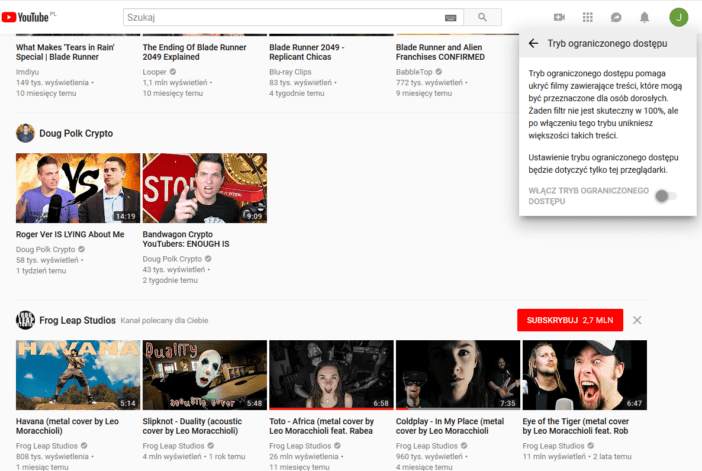This screenshot has height=471, width=702.
Task: Open 'What Makes Tears in Rain Special' title
Action: 65,52
